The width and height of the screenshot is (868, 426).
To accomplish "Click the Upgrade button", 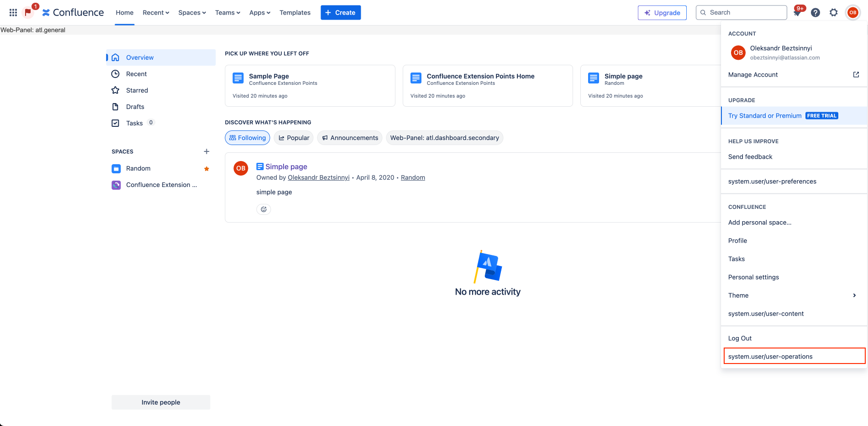I will pos(662,13).
